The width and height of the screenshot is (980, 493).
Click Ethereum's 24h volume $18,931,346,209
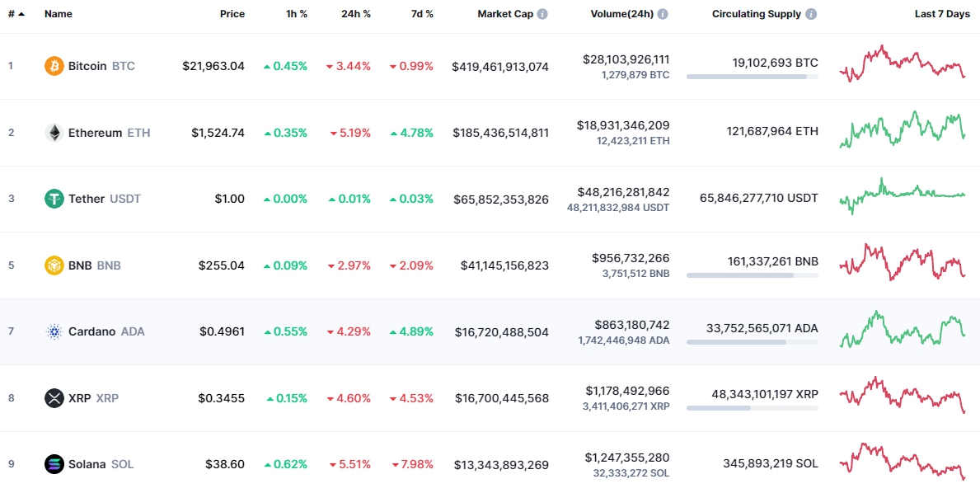623,125
